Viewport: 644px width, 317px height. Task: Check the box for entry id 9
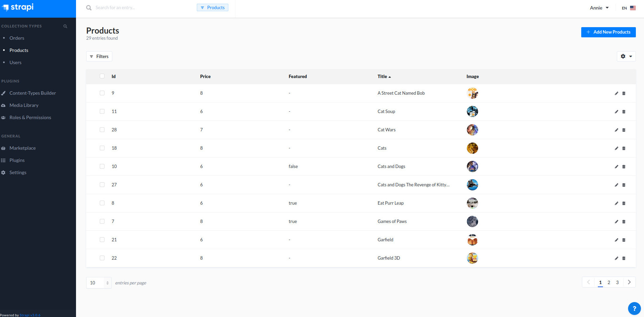102,93
